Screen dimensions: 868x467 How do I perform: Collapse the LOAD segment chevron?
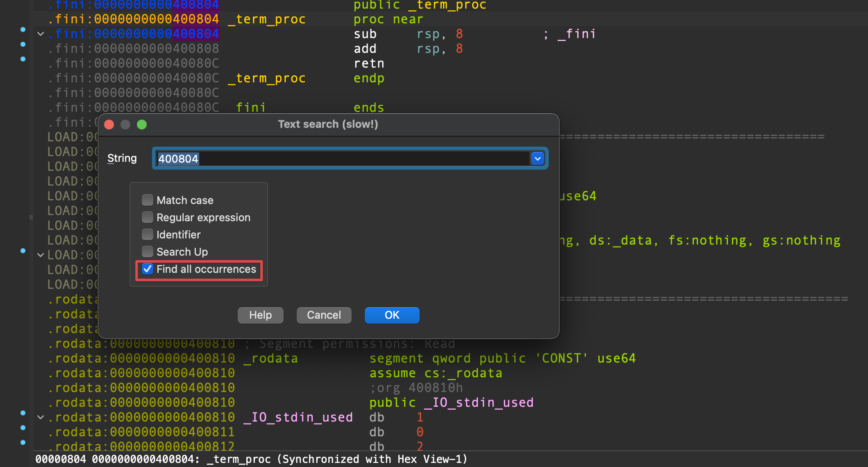pos(41,255)
